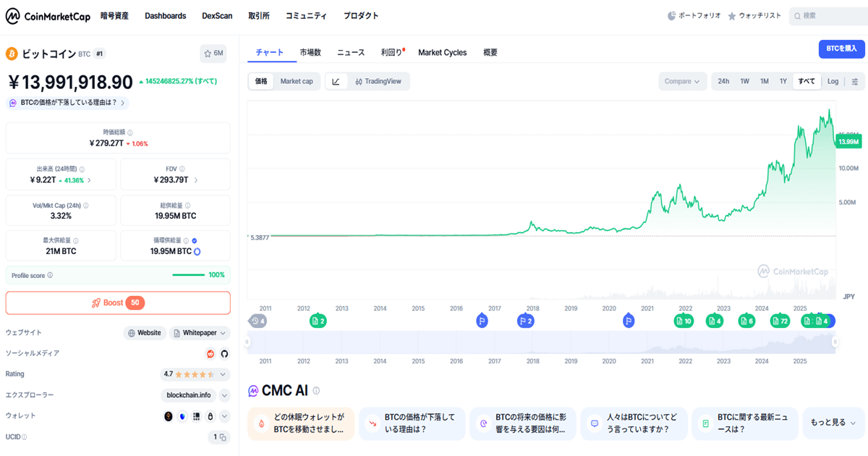Click the star icon to add to watchlist
Screen dimensions: 868x456
213,54
